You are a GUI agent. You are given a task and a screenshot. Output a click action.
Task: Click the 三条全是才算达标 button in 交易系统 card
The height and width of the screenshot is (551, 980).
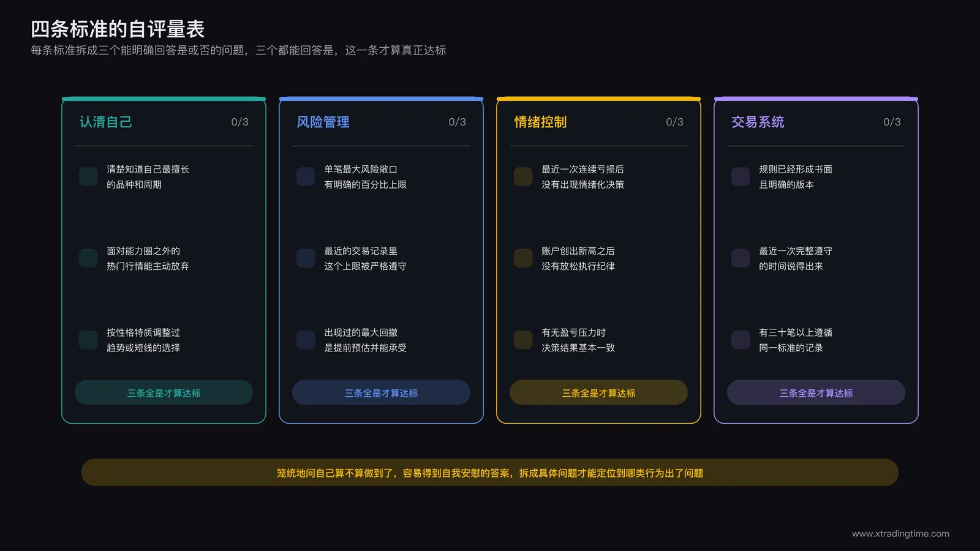point(816,392)
